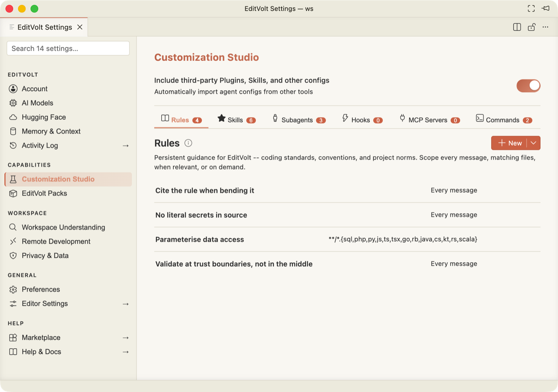Click the Remote Development icon
This screenshot has width=558, height=392.
(x=13, y=241)
